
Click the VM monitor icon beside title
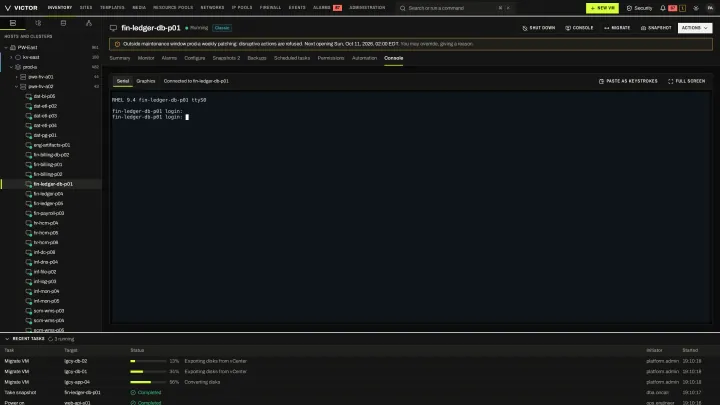point(113,28)
